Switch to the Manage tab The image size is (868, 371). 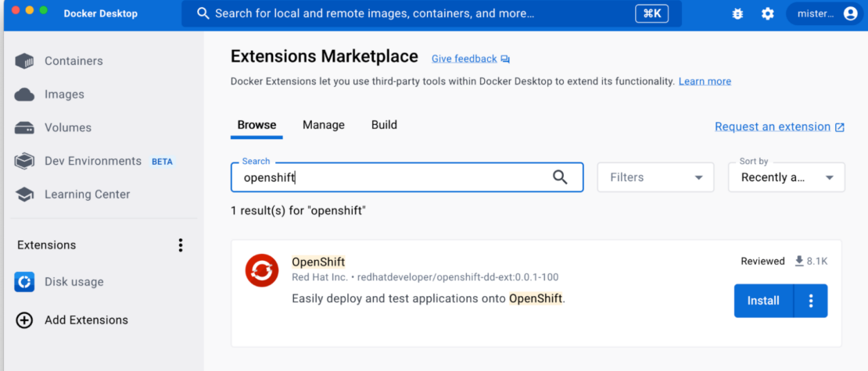point(323,125)
